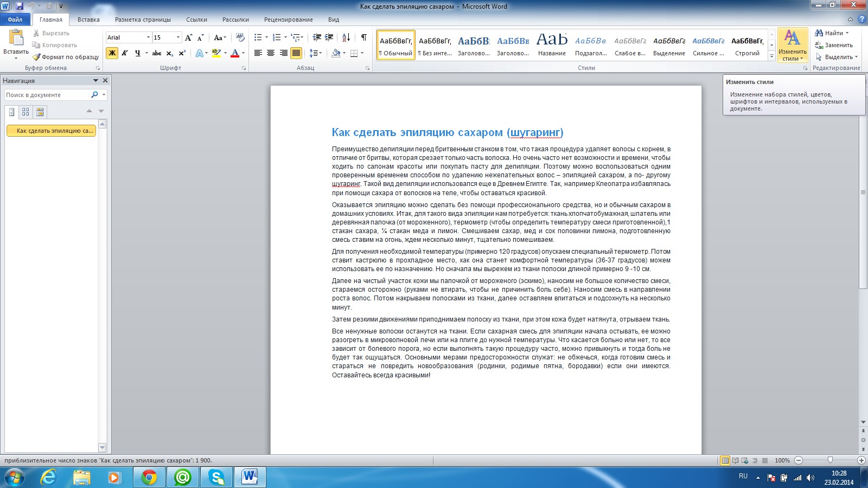The width and height of the screenshot is (868, 488).
Task: Open the Borders dropdown arrow
Action: 362,53
